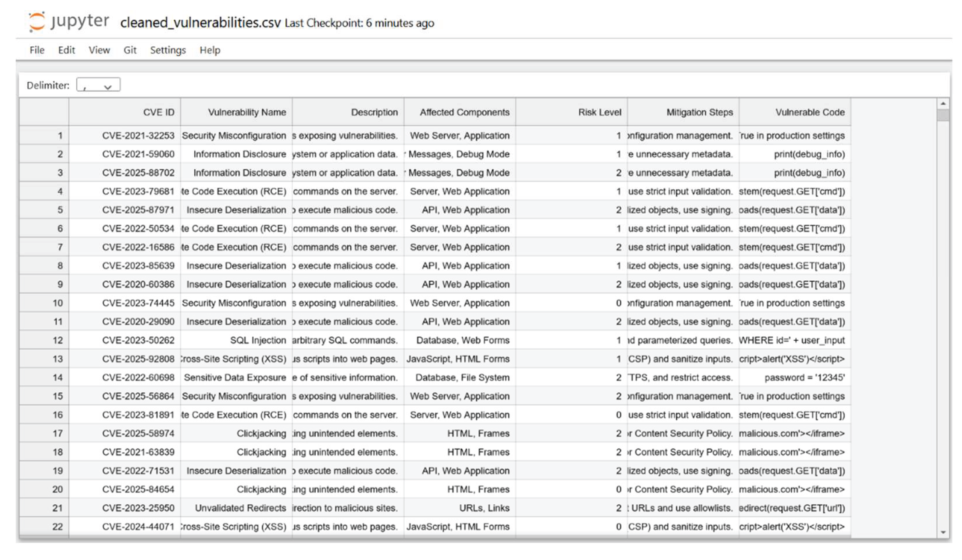Select the Sensitive Data Exposure cell
The height and width of the screenshot is (560, 962).
click(235, 378)
